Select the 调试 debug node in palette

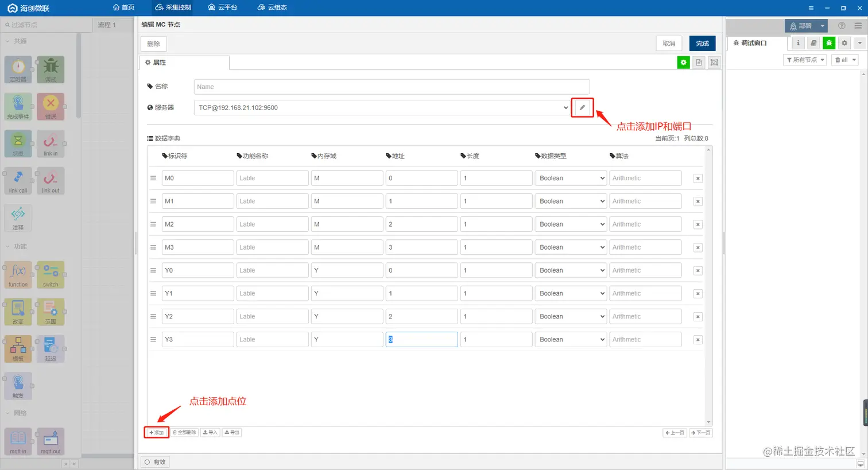coord(51,70)
